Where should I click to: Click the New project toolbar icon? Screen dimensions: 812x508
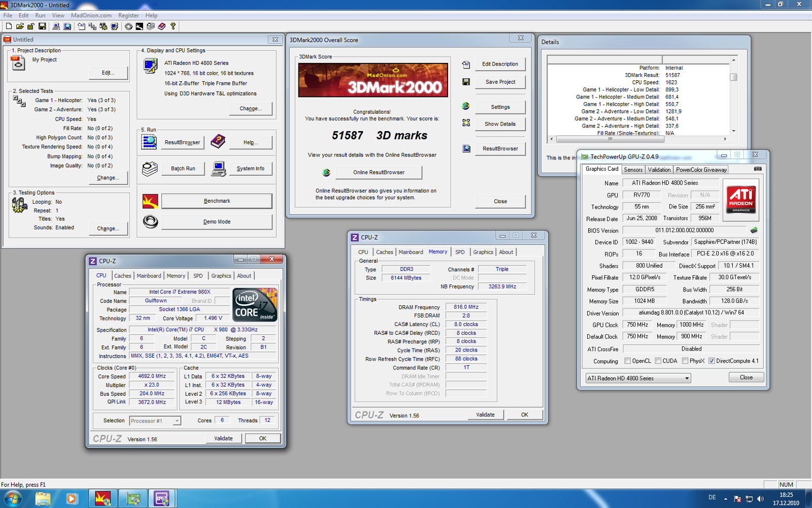pos(9,26)
